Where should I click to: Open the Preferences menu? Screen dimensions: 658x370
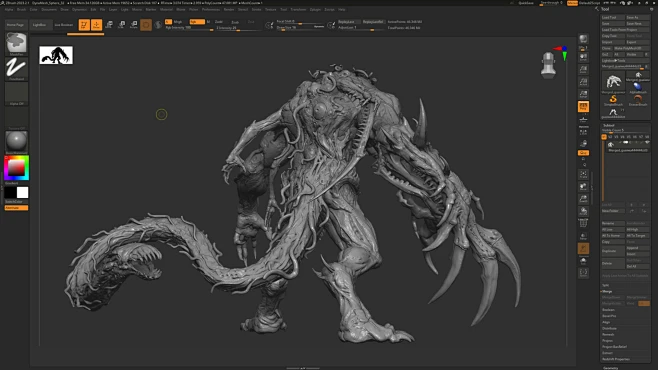tap(211, 9)
